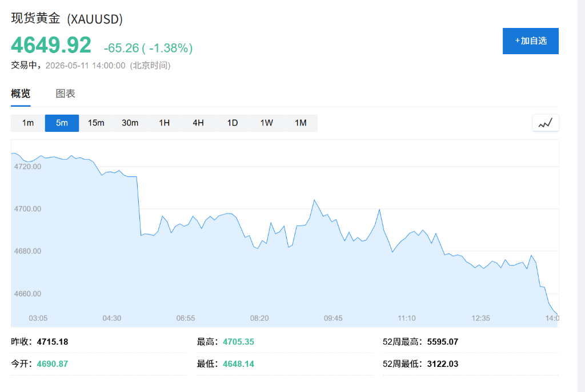Image resolution: width=585 pixels, height=392 pixels.
Task: Click the 04:30 time axis label
Action: click(x=112, y=318)
